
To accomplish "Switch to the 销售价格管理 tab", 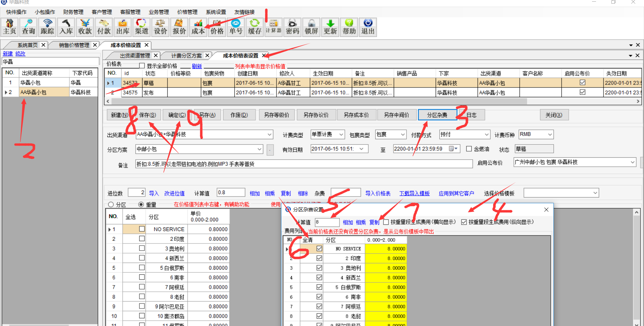I will click(74, 45).
